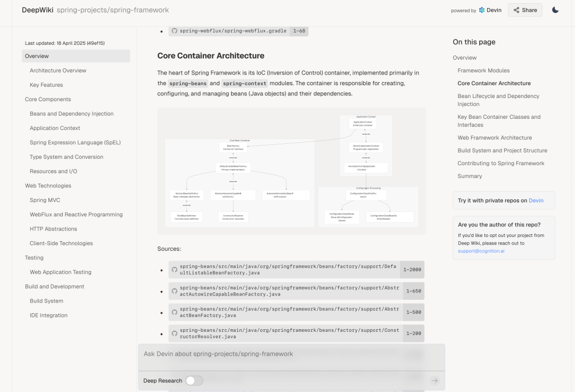Viewport: 575px width, 392px height.
Task: Jump to Overview in On this page
Action: pyautogui.click(x=464, y=58)
